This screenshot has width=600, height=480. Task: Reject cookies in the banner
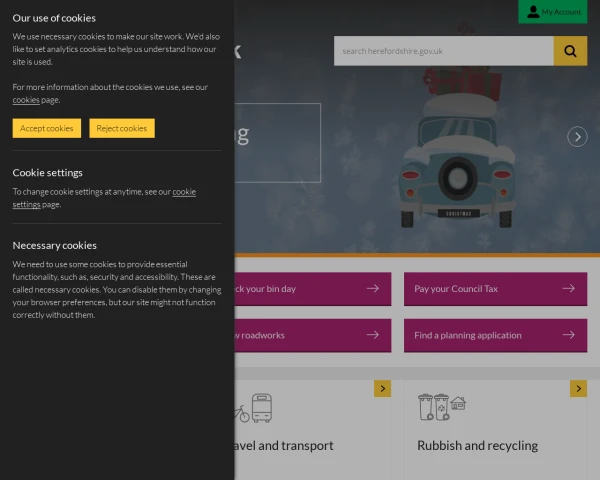pos(122,128)
